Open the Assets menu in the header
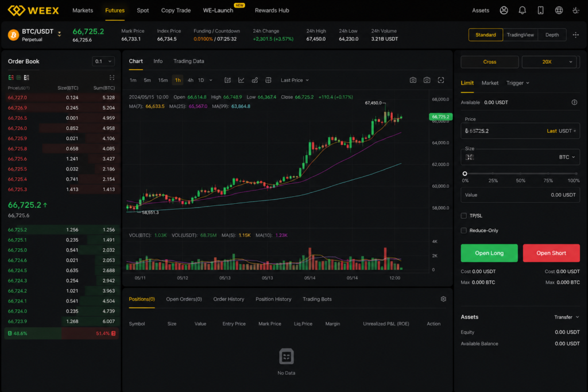Screen dimensions: 588x392 click(x=481, y=10)
